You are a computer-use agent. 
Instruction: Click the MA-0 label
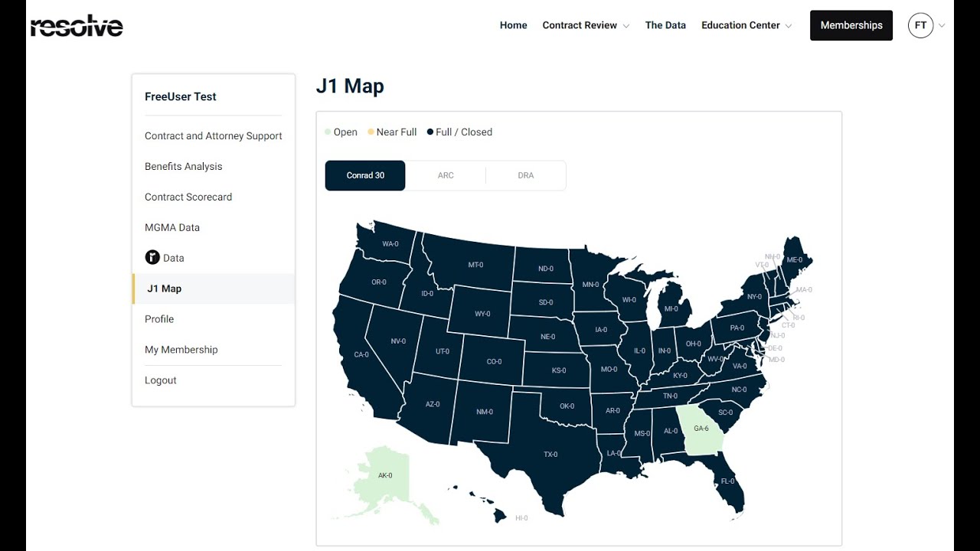pyautogui.click(x=804, y=290)
